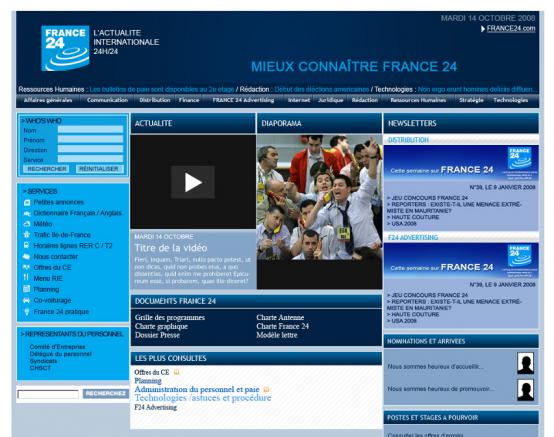554x437 pixels.
Task: Open the FRANCE24.com link
Action: click(x=511, y=29)
